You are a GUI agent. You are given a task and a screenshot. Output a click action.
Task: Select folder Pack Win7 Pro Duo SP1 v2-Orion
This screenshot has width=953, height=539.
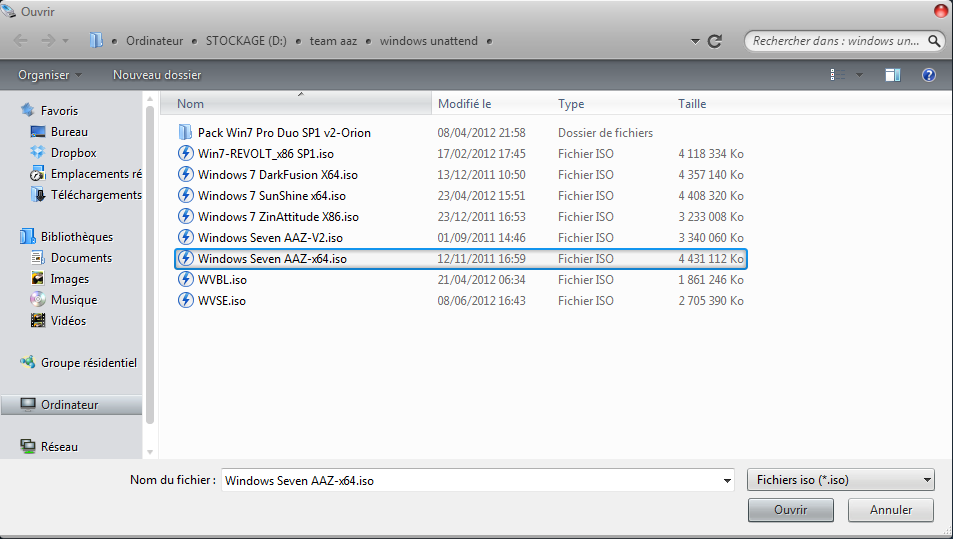tap(284, 132)
